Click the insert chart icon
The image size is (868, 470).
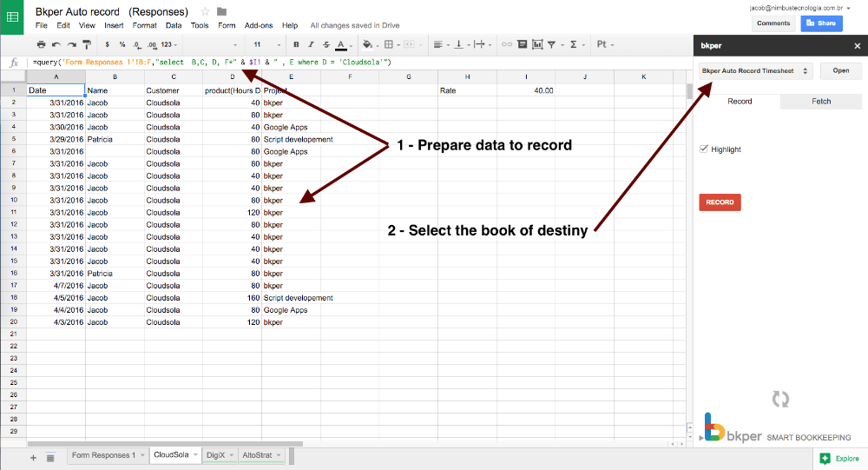[537, 44]
